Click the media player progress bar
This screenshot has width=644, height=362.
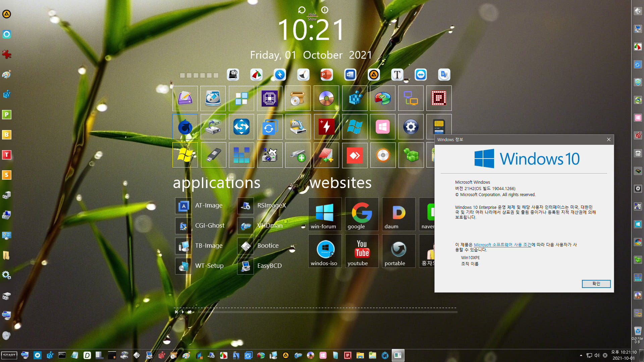tap(328, 312)
